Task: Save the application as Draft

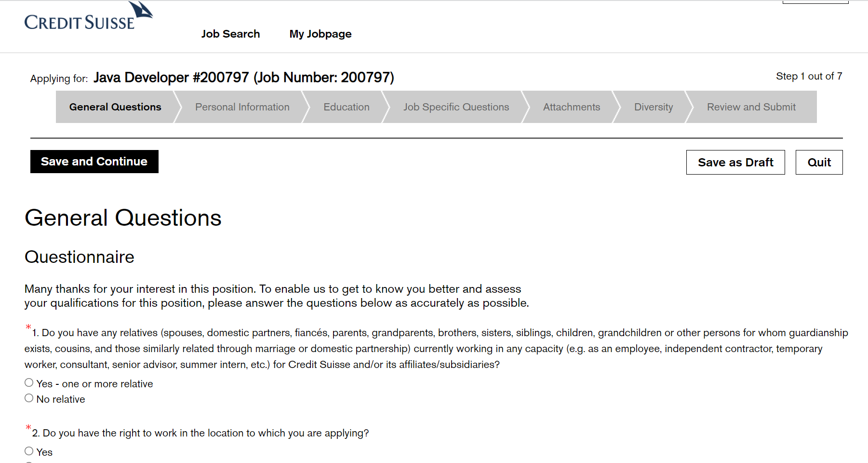Action: pyautogui.click(x=735, y=162)
